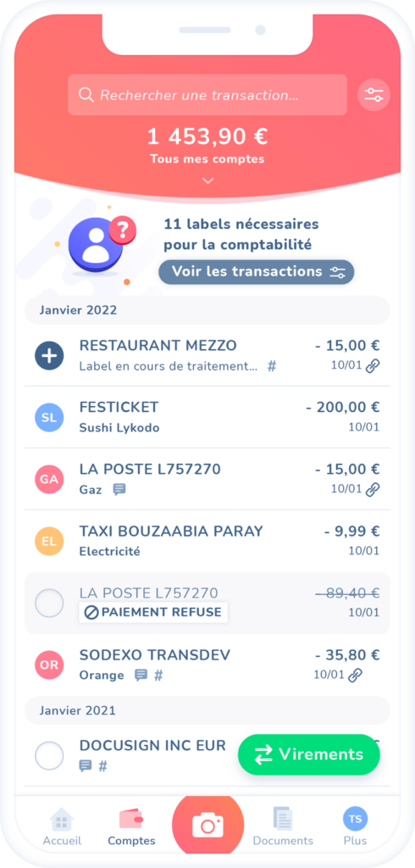The height and width of the screenshot is (868, 415).
Task: Switch to the Documents tab
Action: [283, 826]
